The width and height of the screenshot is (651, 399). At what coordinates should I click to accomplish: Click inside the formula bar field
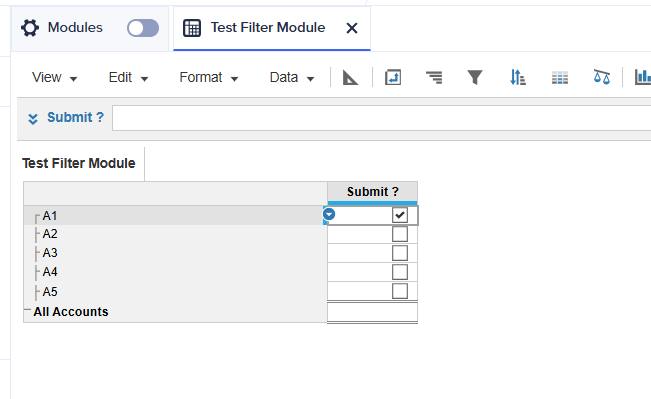point(381,118)
